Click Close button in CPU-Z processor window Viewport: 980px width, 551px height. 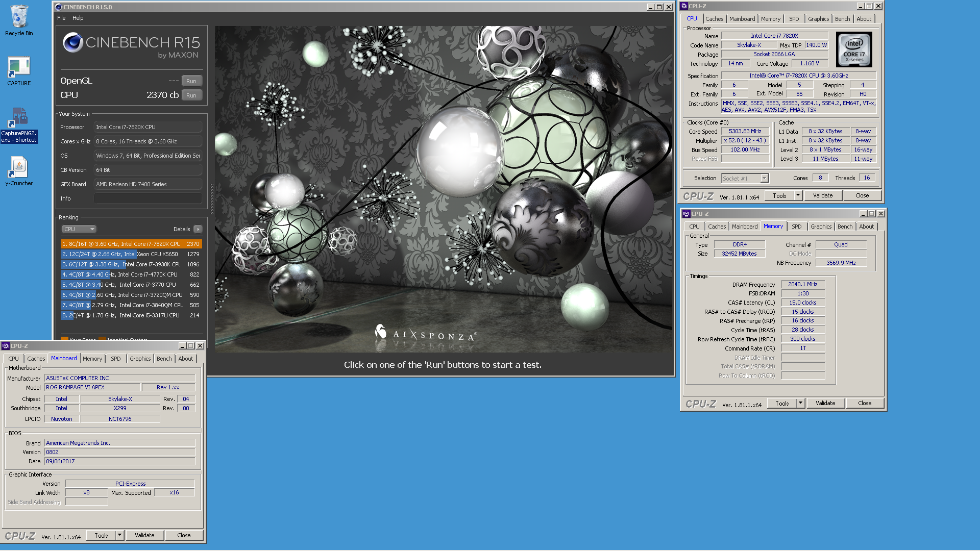pyautogui.click(x=862, y=195)
